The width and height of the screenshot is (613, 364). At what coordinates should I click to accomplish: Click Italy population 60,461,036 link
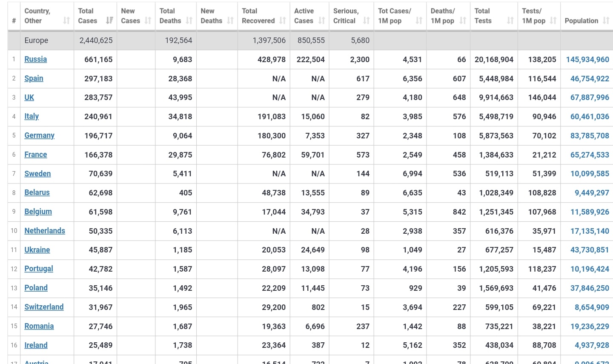point(590,117)
